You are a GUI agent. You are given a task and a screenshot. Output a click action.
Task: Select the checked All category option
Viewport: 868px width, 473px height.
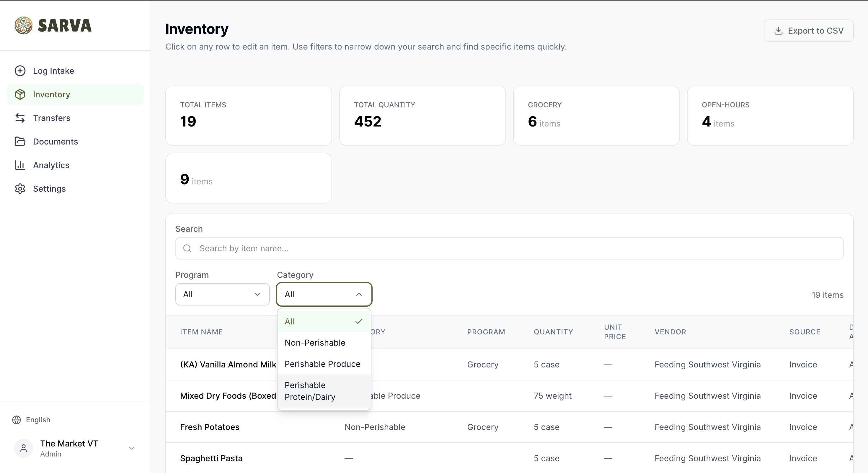[324, 321]
